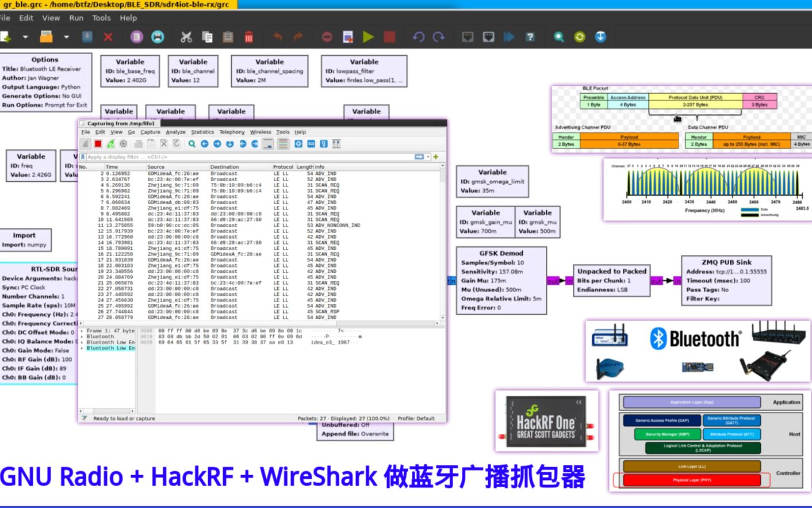Click the red X close flowgraph icon

coord(108,37)
